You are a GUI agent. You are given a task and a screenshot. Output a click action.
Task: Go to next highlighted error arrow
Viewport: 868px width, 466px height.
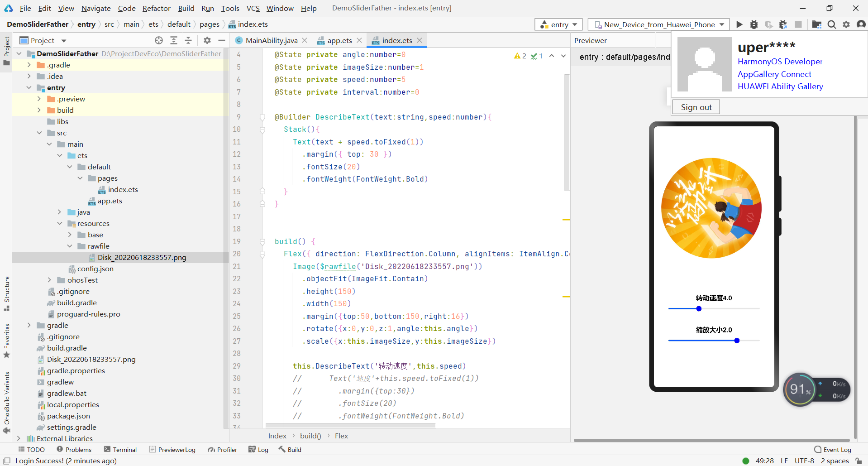click(563, 56)
